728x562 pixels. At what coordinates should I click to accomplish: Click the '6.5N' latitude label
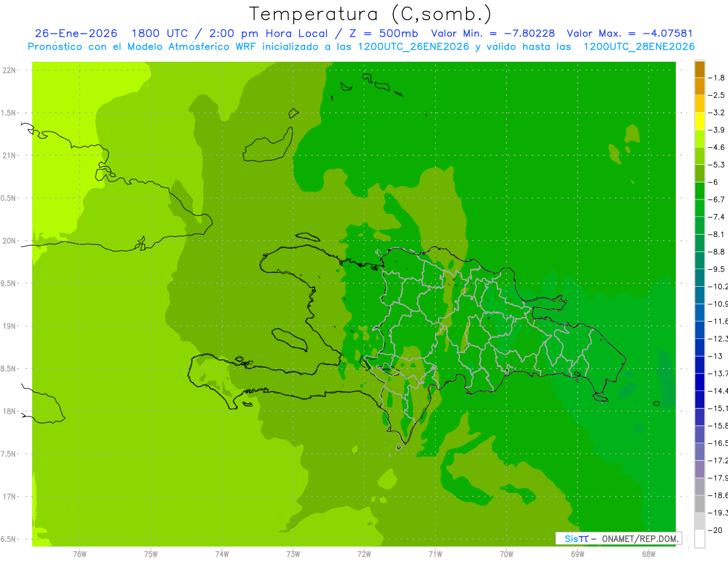click(x=9, y=539)
